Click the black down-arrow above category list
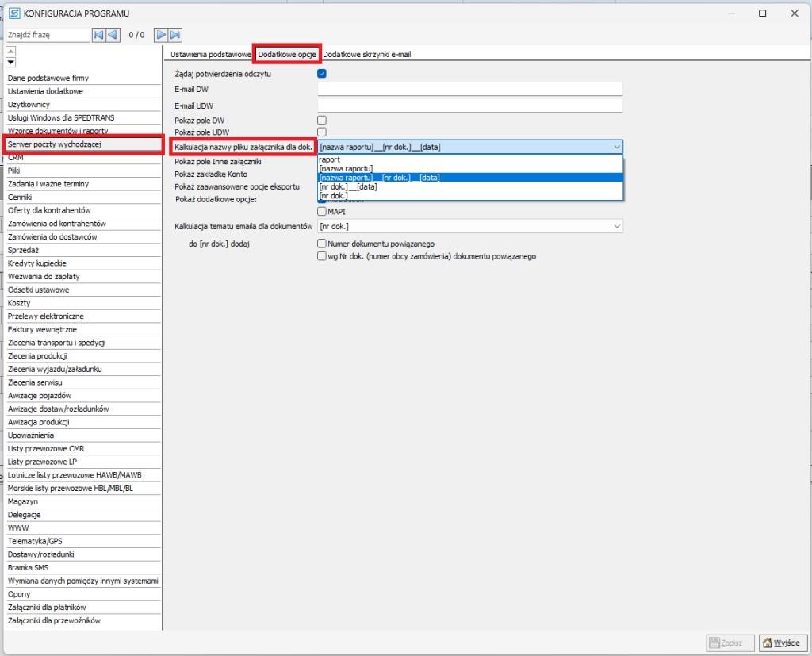This screenshot has height=656, width=812. click(x=11, y=63)
